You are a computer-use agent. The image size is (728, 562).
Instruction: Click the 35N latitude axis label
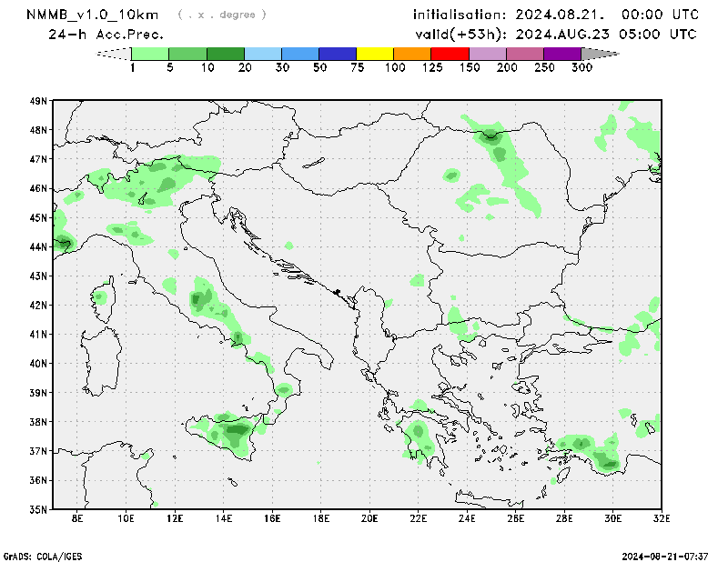[x=39, y=508]
